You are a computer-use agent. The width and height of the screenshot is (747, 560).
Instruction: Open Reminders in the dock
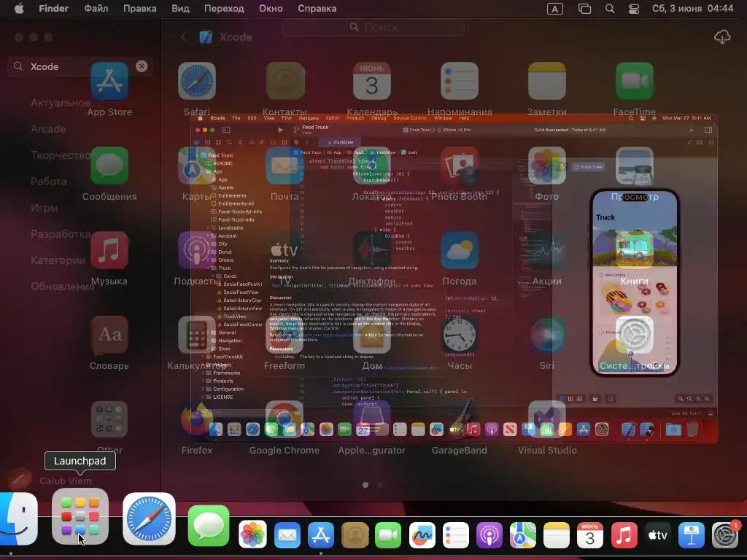click(456, 534)
